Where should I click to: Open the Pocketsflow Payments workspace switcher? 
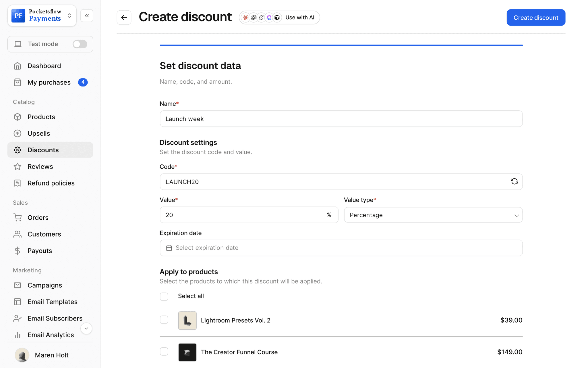pos(42,16)
